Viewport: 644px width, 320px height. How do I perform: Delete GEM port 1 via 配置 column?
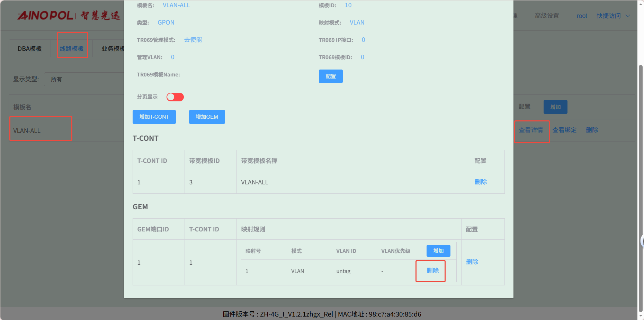[472, 262]
